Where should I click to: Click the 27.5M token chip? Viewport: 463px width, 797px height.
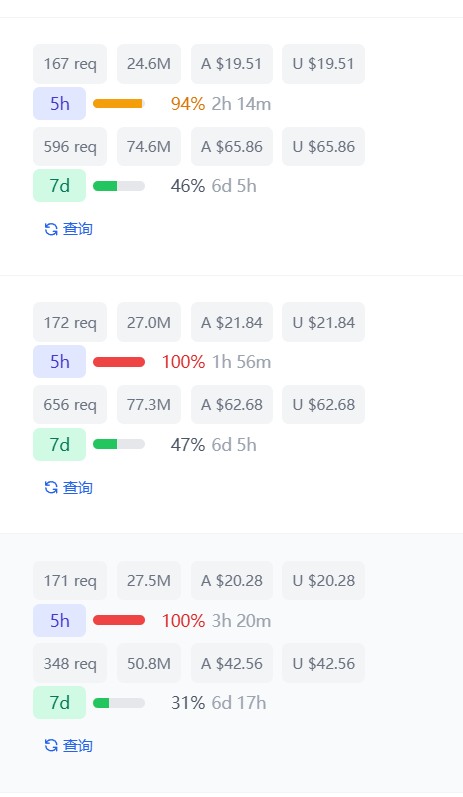[149, 580]
